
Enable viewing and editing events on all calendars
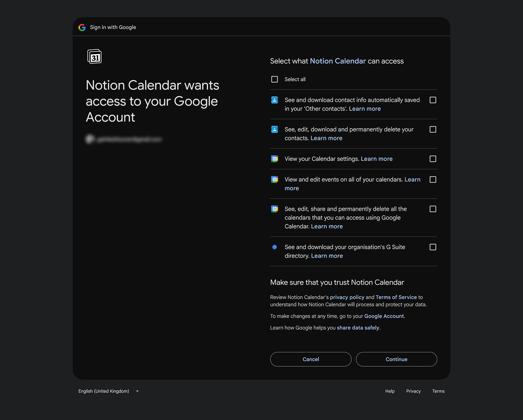[433, 180]
